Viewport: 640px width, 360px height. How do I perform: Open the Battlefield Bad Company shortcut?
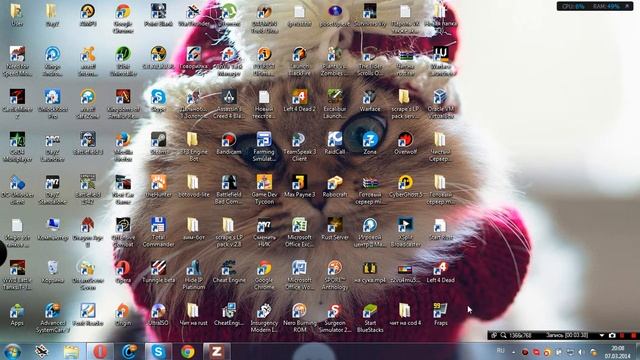point(229,189)
